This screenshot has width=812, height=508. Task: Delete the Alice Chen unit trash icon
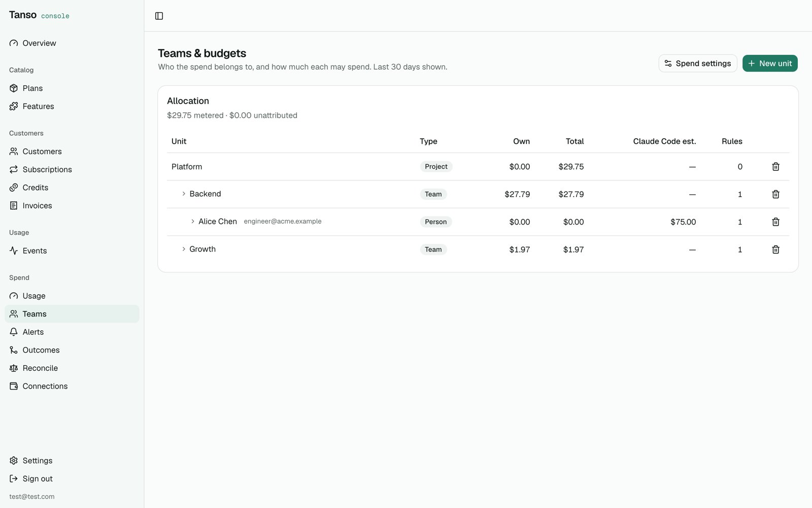point(775,222)
